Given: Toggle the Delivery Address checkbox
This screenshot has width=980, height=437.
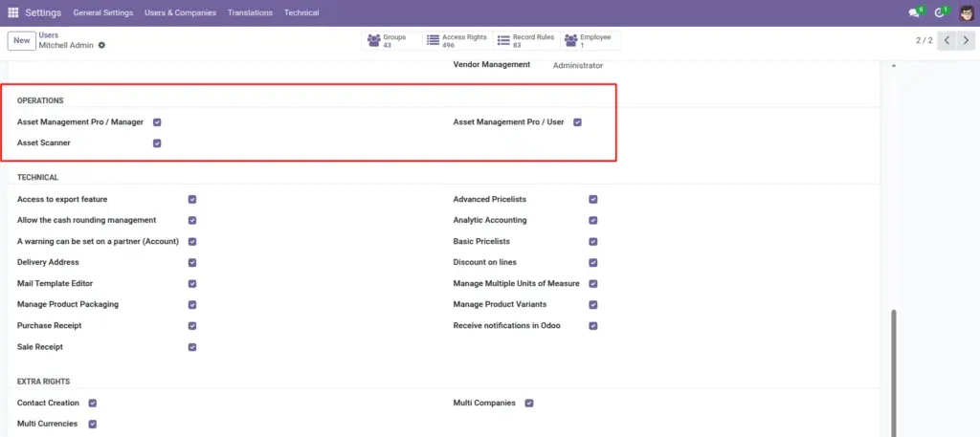Looking at the screenshot, I should 192,263.
